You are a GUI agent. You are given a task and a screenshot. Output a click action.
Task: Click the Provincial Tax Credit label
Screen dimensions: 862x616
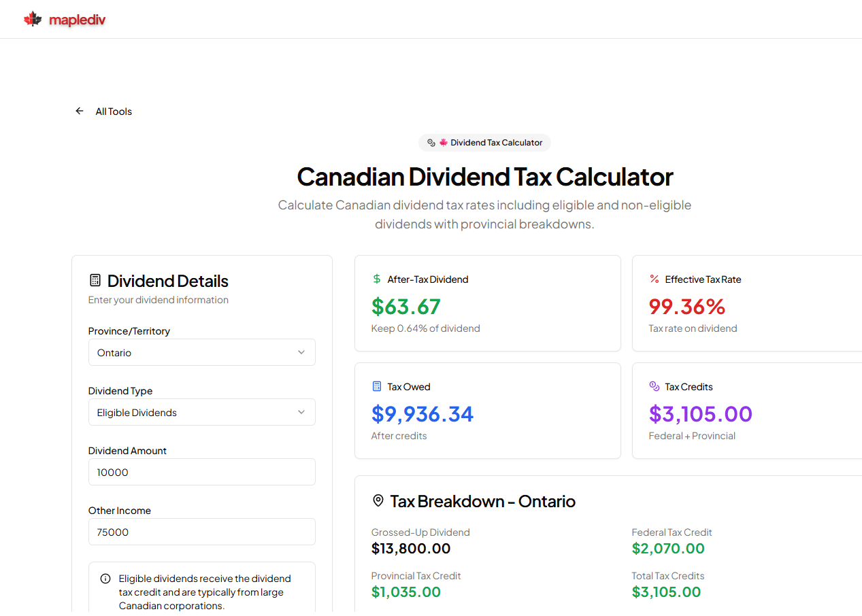[416, 576]
